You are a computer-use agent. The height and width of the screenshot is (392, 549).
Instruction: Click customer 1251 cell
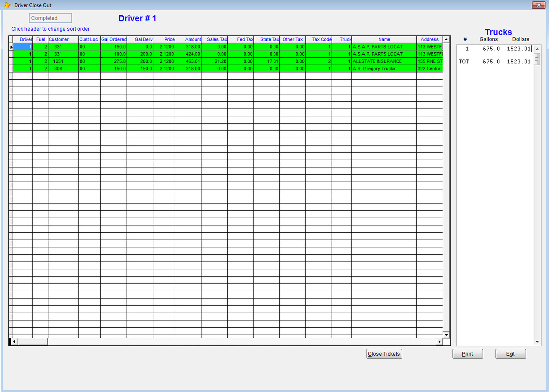[63, 61]
